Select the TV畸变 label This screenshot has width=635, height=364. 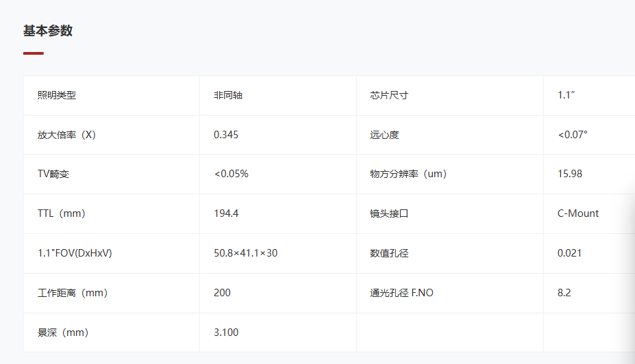click(x=53, y=174)
